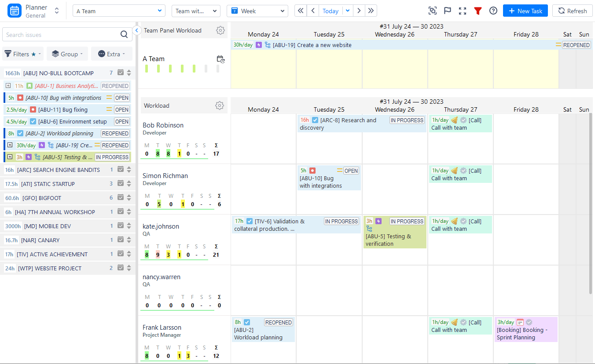
Task: Click the flag icon in the top toolbar
Action: point(447,10)
